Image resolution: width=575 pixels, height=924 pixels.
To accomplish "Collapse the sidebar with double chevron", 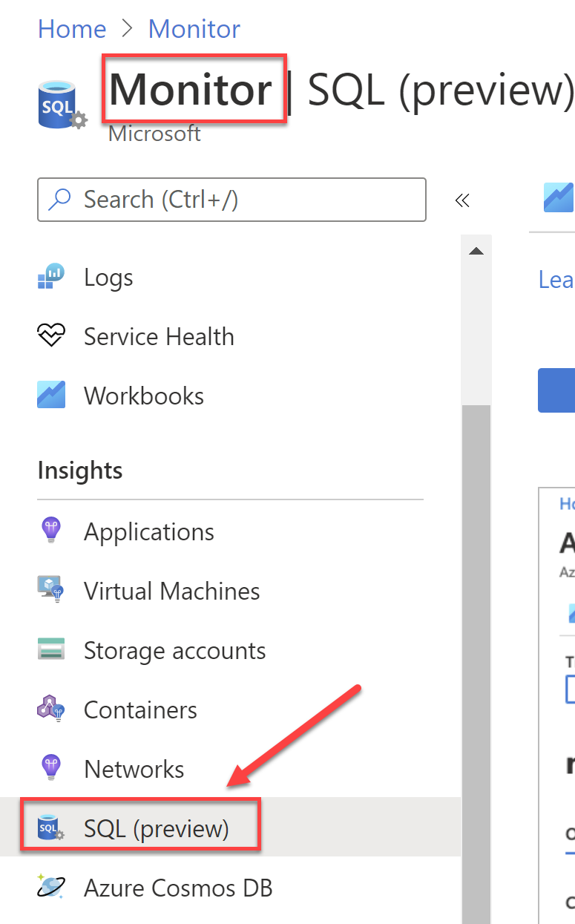I will (x=462, y=200).
